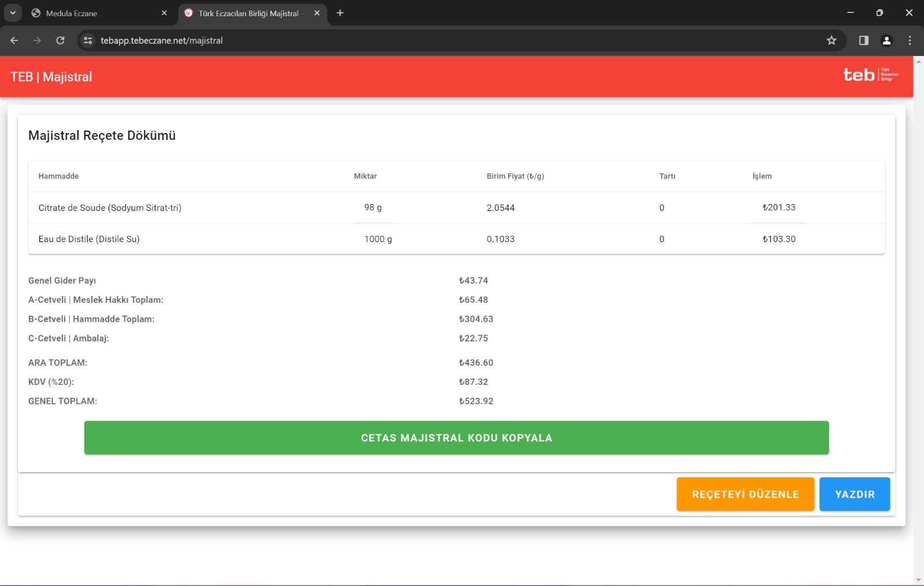Click the teb logo in header
The width and height of the screenshot is (924, 586).
870,75
